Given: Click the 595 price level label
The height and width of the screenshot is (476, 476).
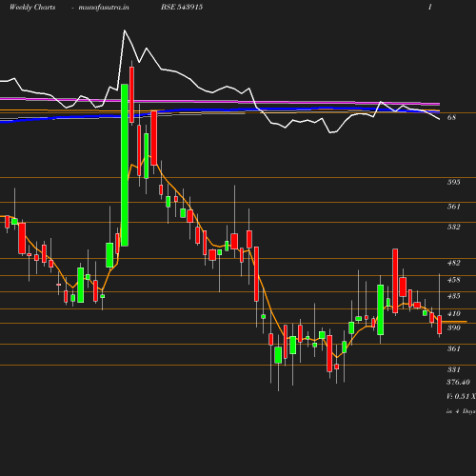Looking at the screenshot, I should tap(454, 182).
